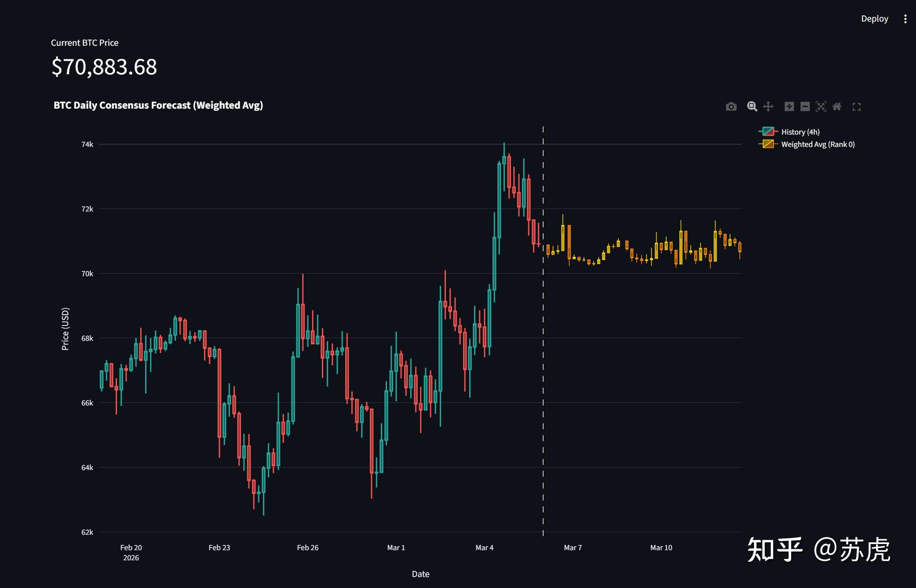Click the Mar 7 date axis label
Image resolution: width=916 pixels, height=588 pixels.
coord(573,548)
